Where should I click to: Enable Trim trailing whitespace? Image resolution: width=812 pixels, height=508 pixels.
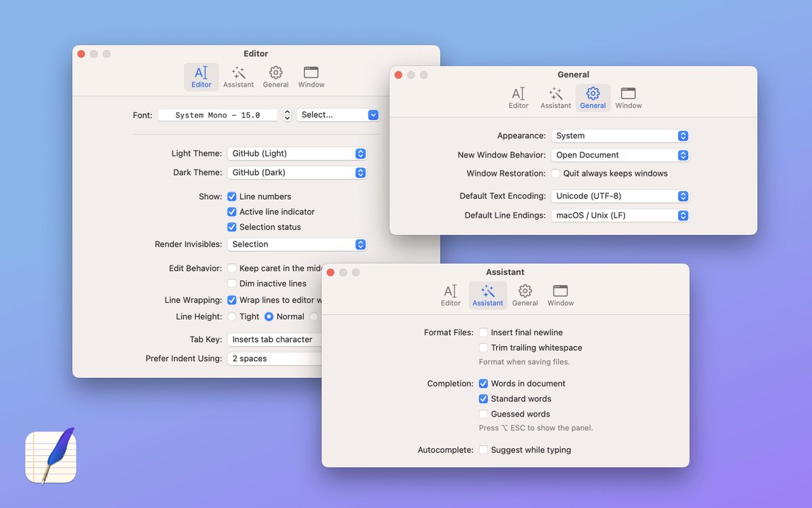(483, 347)
